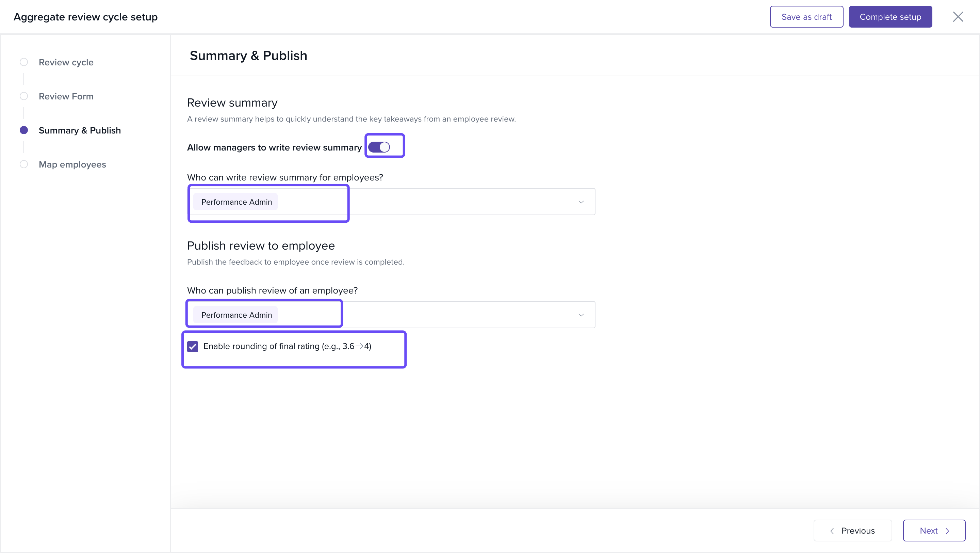Uncheck Enable rounding of final rating

click(x=193, y=346)
